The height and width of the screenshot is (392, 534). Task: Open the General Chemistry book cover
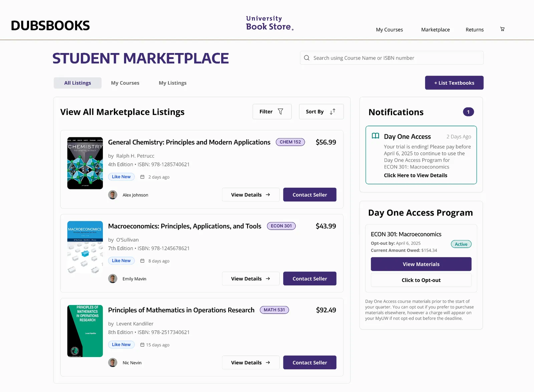pos(85,163)
